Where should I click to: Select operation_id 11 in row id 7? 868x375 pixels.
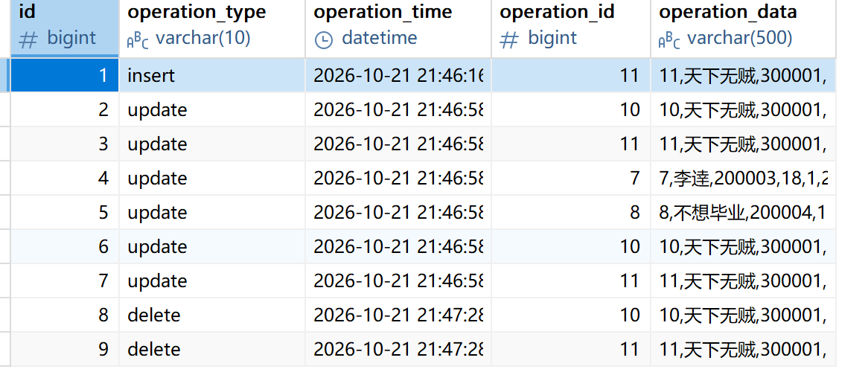pyautogui.click(x=571, y=281)
